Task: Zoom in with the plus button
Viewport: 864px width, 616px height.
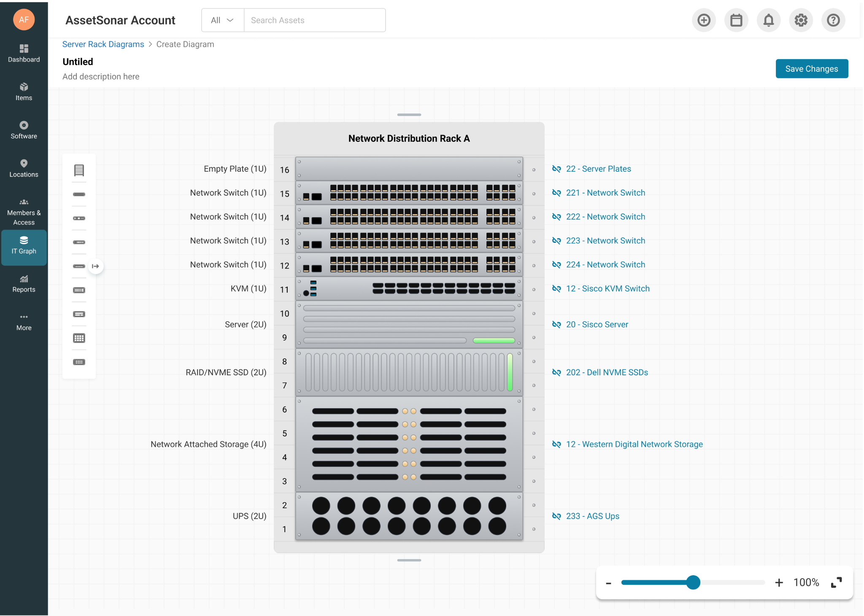Action: click(x=779, y=582)
